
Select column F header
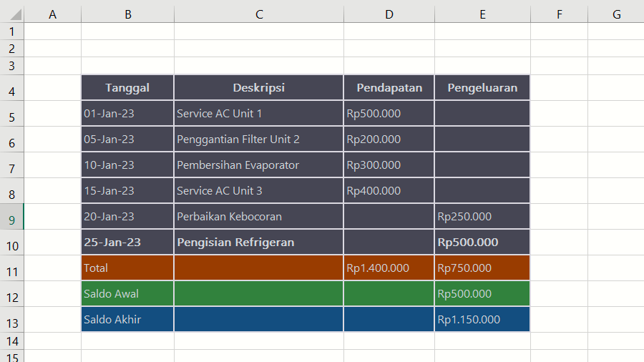click(x=559, y=15)
